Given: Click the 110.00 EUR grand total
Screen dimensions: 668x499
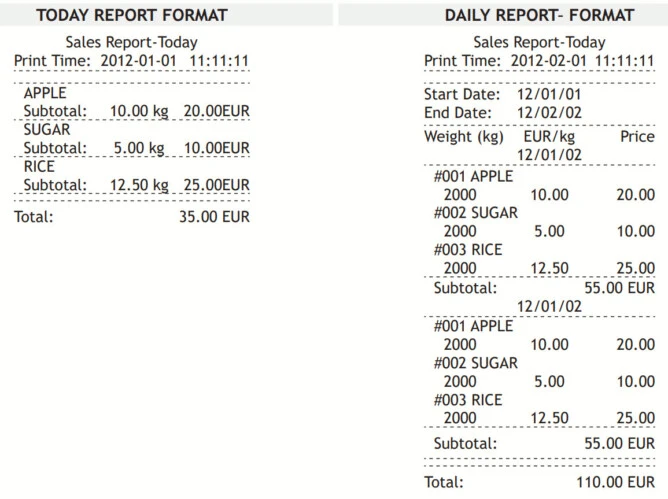Looking at the screenshot, I should (x=615, y=482).
